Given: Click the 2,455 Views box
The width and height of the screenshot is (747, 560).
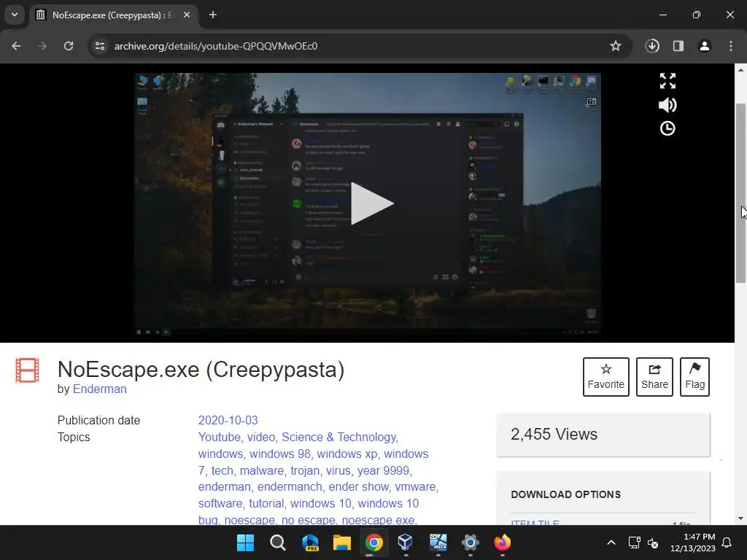Looking at the screenshot, I should 603,435.
